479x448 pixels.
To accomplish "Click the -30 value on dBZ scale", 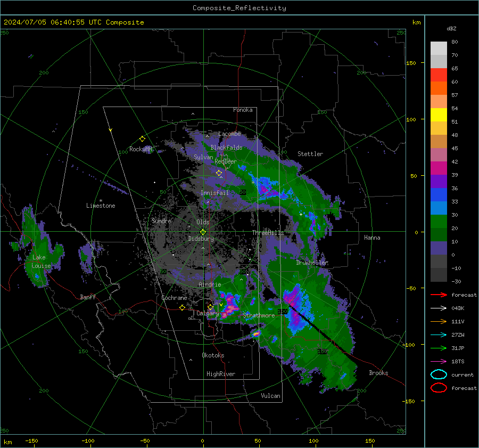I will click(456, 282).
